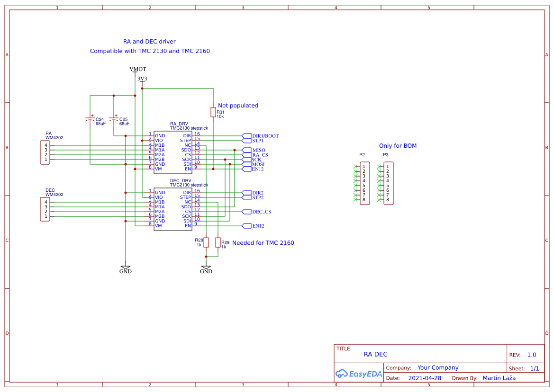Image resolution: width=554 pixels, height=392 pixels.
Task: Select the RA WM4202 connector symbol
Action: [x=45, y=152]
